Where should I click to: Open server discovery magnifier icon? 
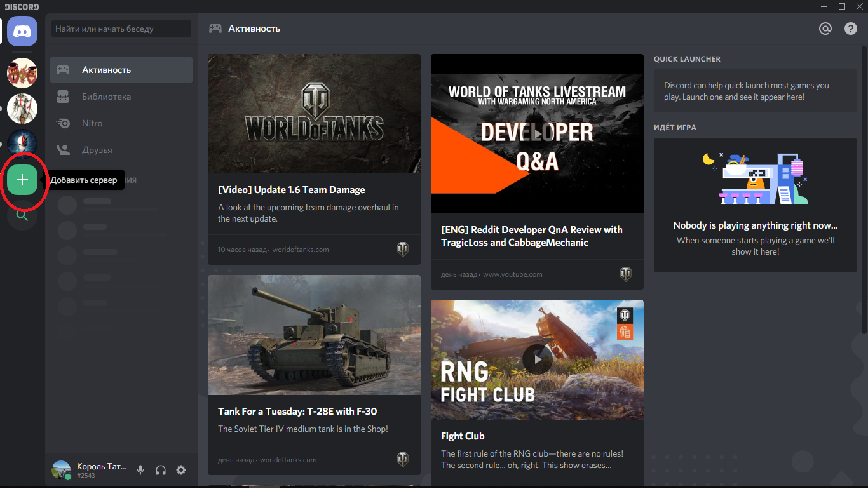tap(22, 215)
